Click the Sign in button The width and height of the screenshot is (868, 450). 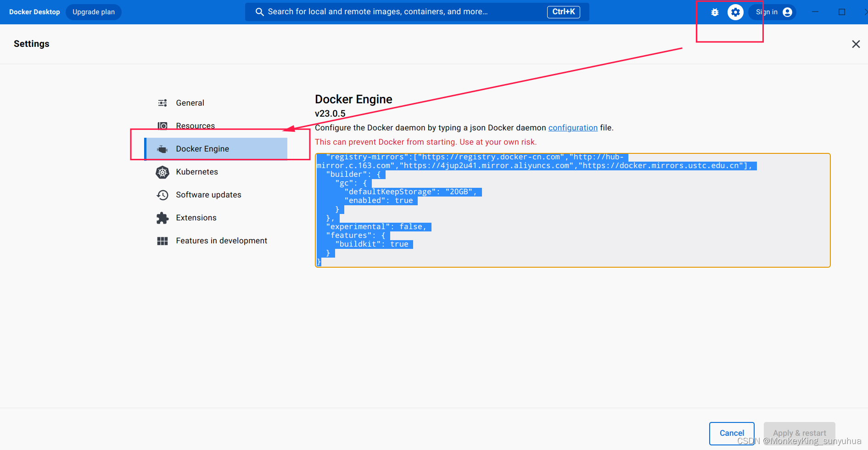pyautogui.click(x=773, y=12)
